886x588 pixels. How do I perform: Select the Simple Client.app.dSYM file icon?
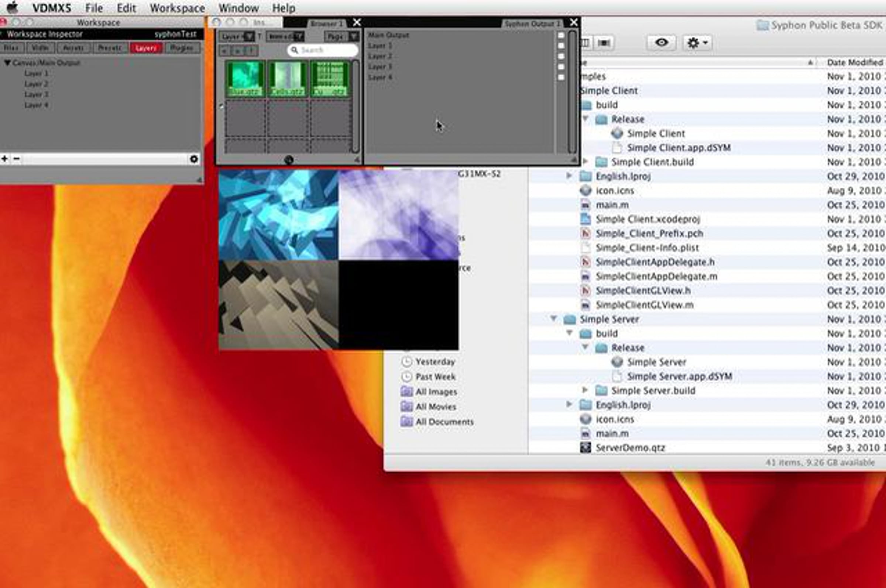pyautogui.click(x=617, y=148)
